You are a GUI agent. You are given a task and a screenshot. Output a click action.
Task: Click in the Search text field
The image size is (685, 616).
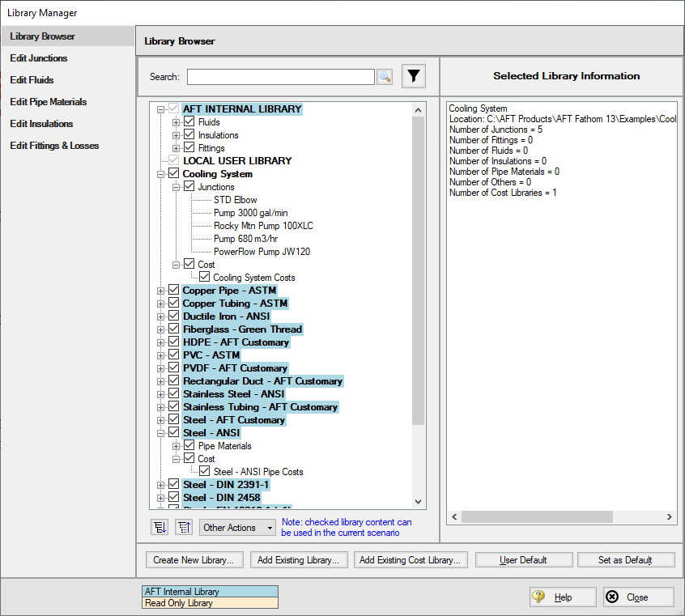point(280,77)
